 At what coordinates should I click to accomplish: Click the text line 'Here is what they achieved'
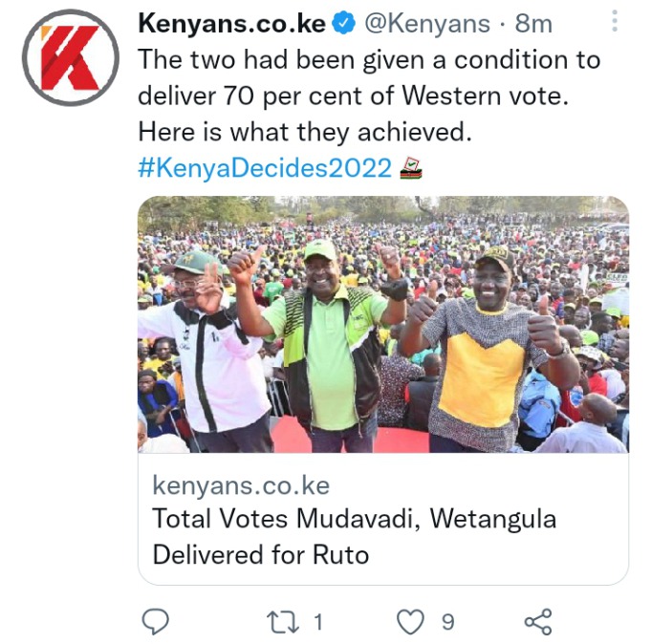pyautogui.click(x=305, y=133)
